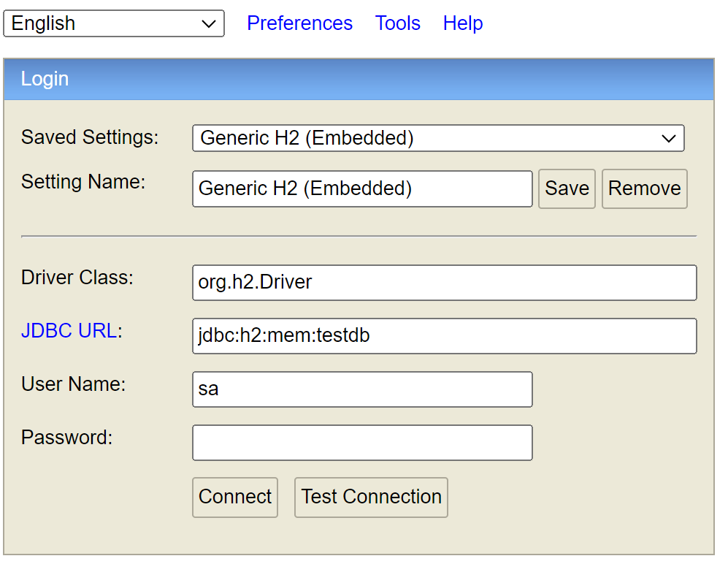This screenshot has width=728, height=564.
Task: Click the empty Password field
Action: 362,443
